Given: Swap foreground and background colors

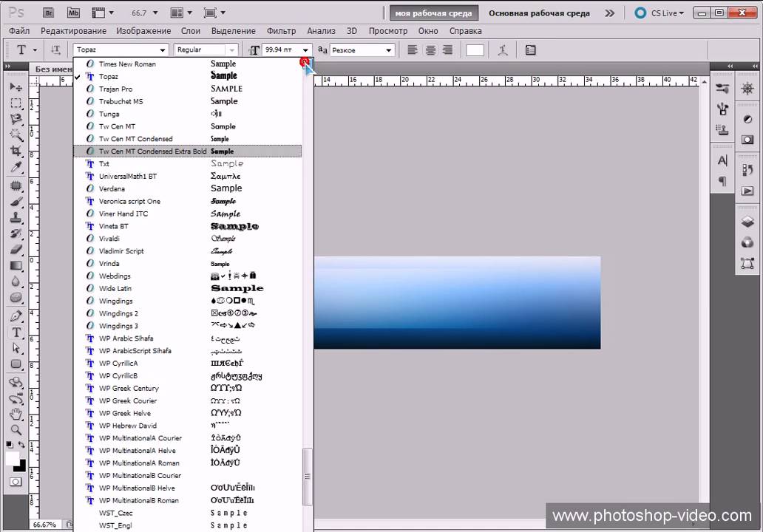Looking at the screenshot, I should 21,445.
